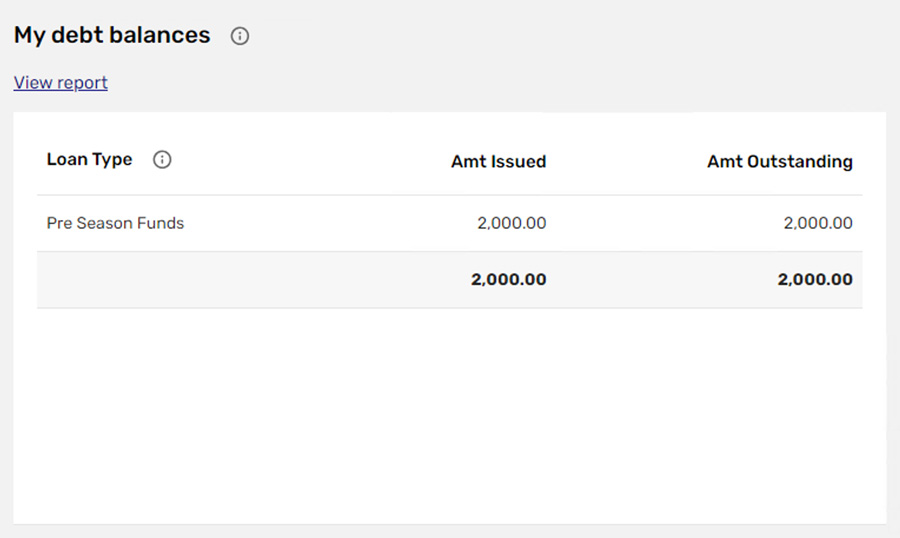Click the word 'balances' in the title
This screenshot has width=900, height=538.
[160, 35]
